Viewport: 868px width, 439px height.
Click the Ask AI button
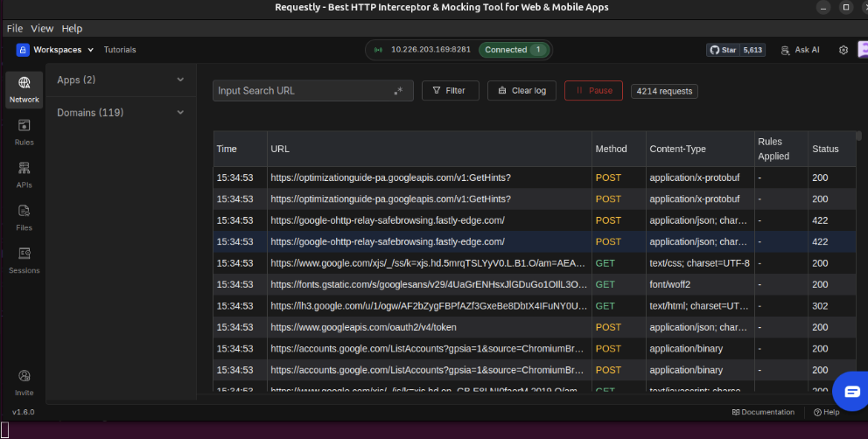pos(800,50)
